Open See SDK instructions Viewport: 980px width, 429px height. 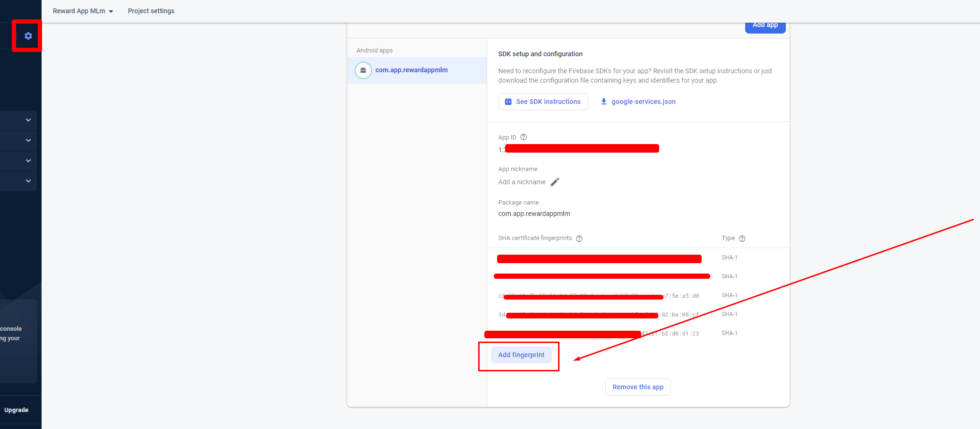(543, 102)
